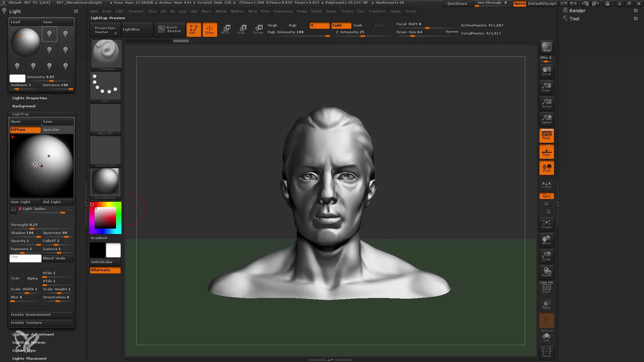The height and width of the screenshot is (362, 644).
Task: Toggle Local transformation mode
Action: (x=546, y=168)
